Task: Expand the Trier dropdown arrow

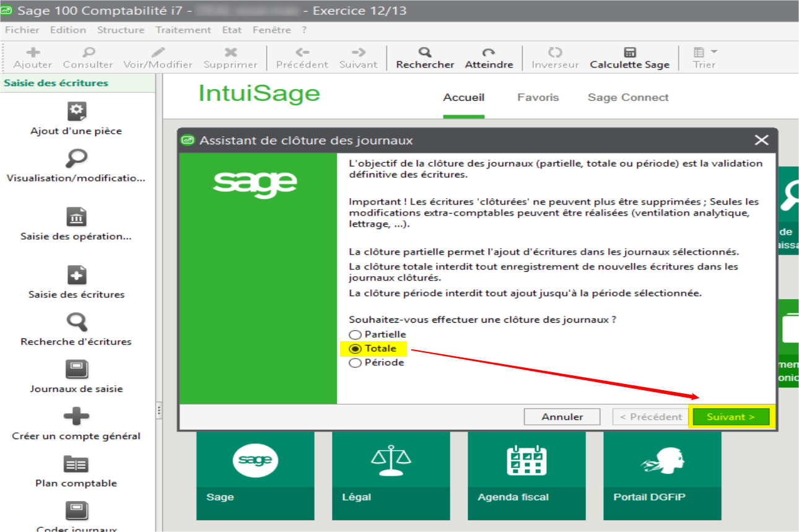Action: tap(714, 52)
